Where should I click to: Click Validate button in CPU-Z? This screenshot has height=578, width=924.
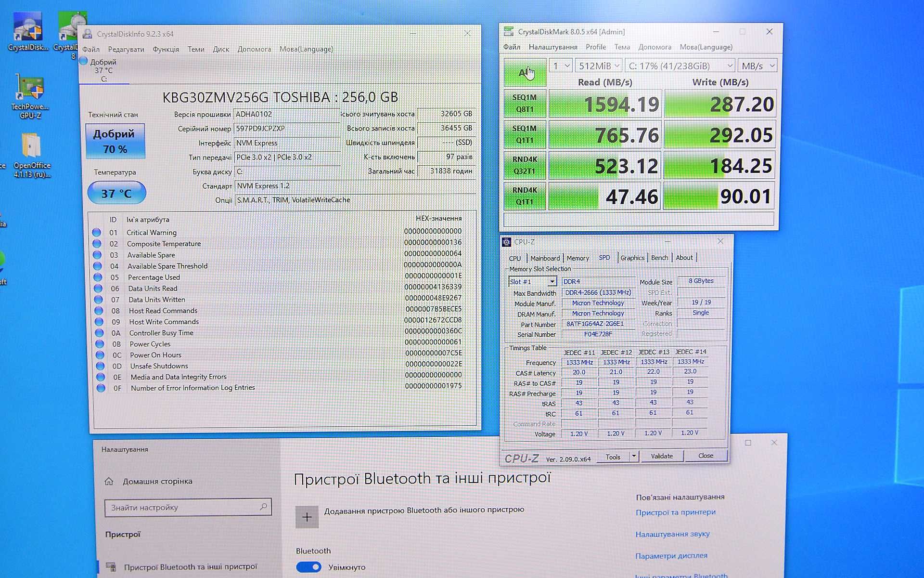click(662, 456)
